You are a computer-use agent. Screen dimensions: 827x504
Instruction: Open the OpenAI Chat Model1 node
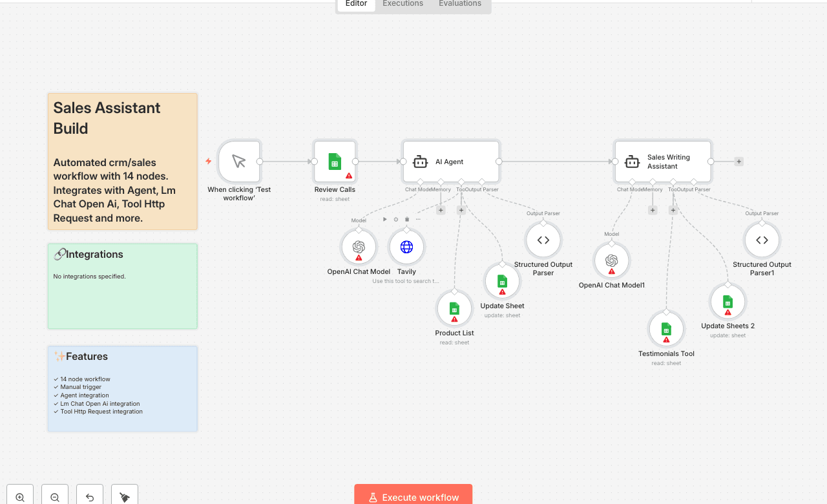pyautogui.click(x=612, y=260)
